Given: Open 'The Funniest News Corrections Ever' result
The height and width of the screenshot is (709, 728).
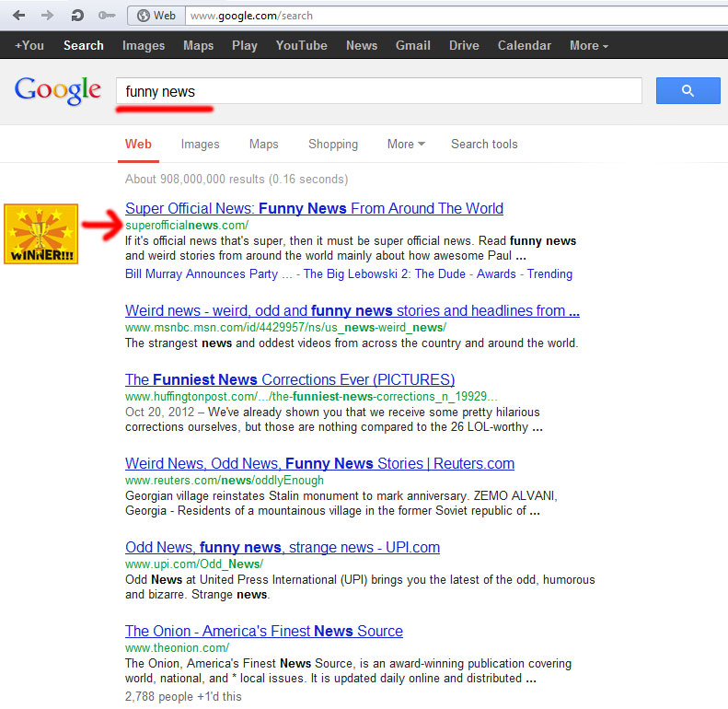Looking at the screenshot, I should click(290, 379).
